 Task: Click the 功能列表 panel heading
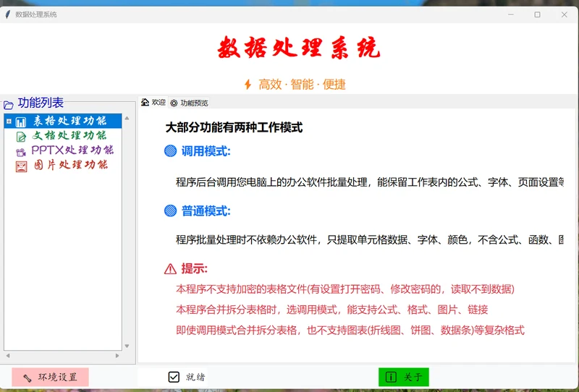pyautogui.click(x=41, y=103)
